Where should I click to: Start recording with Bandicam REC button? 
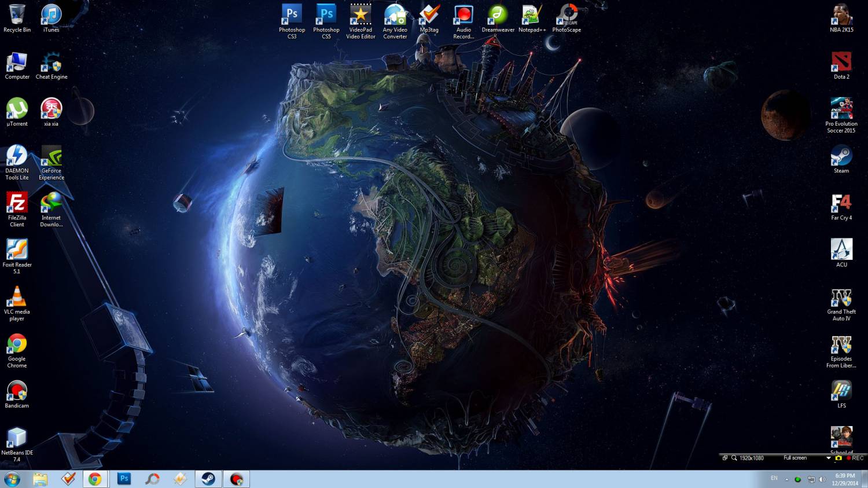pyautogui.click(x=855, y=458)
